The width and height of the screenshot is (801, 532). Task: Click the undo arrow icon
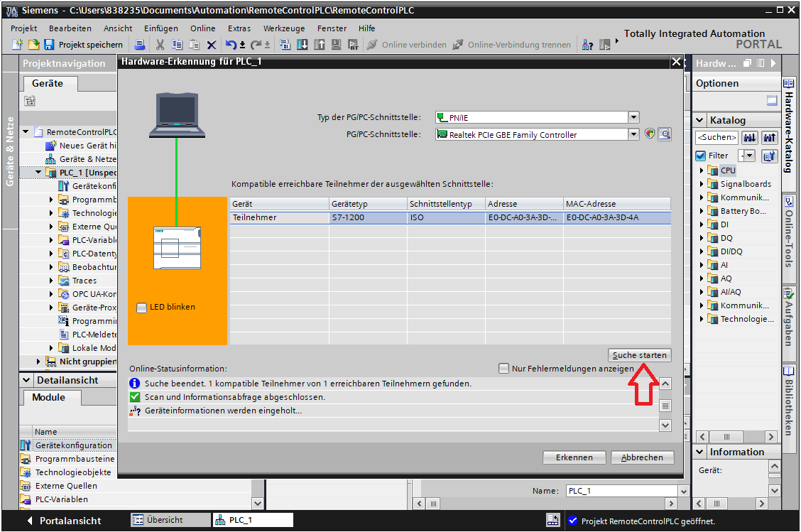point(231,45)
